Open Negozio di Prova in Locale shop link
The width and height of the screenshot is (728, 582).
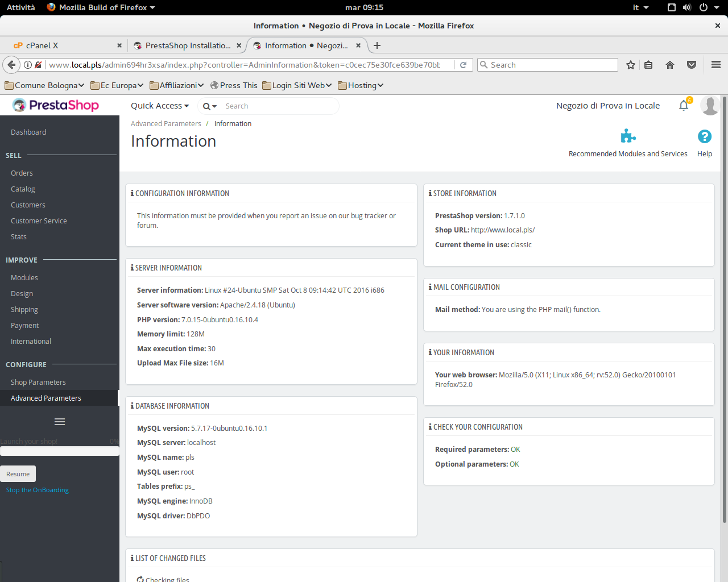[x=608, y=106]
